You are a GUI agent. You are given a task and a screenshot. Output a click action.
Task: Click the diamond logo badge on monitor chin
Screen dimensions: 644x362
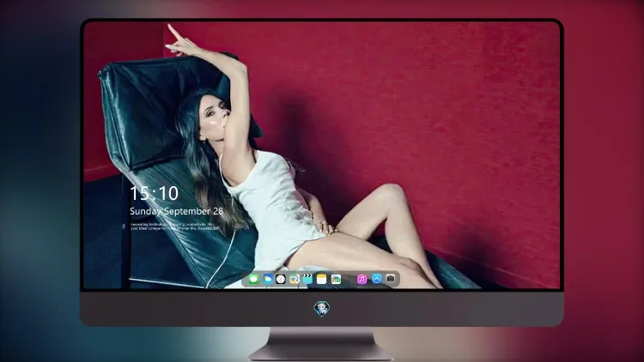click(322, 309)
